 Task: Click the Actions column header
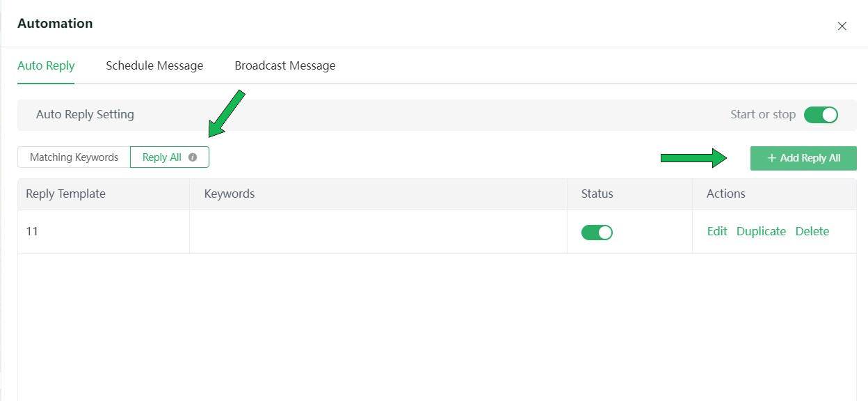click(725, 194)
